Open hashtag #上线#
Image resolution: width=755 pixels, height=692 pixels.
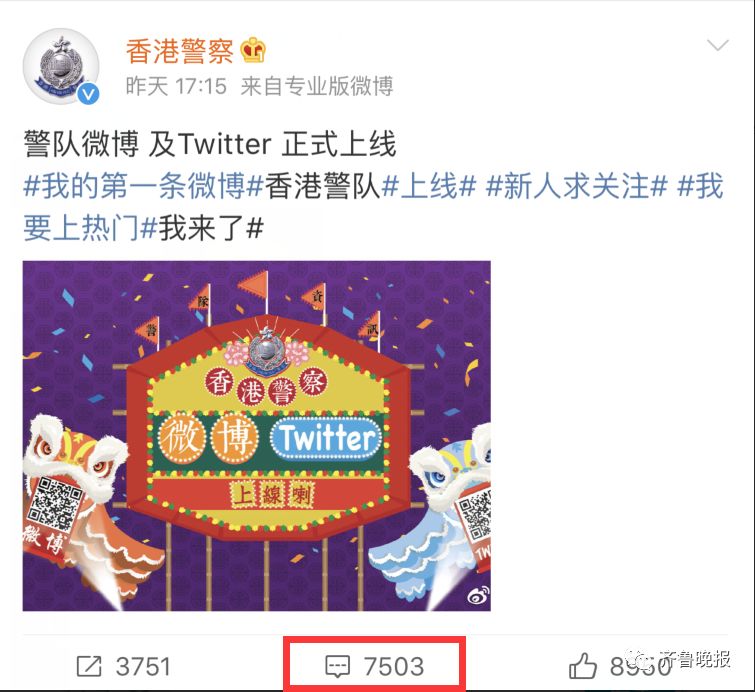click(x=429, y=186)
